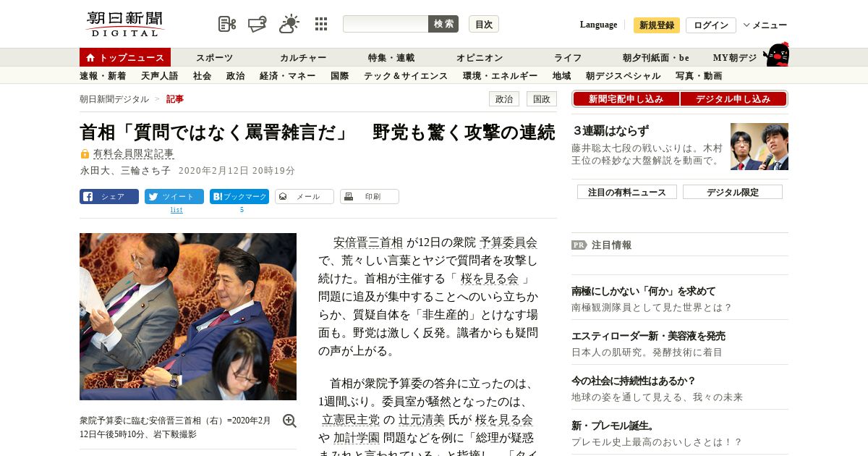Click the Twitter list link

point(176,210)
